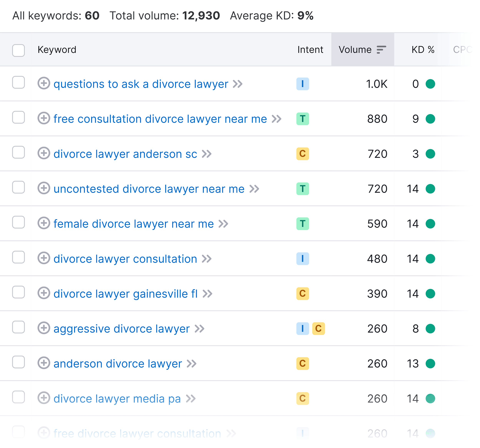
Task: Expand "uncontested divorce lawyer near me" row
Action: [x=44, y=189]
